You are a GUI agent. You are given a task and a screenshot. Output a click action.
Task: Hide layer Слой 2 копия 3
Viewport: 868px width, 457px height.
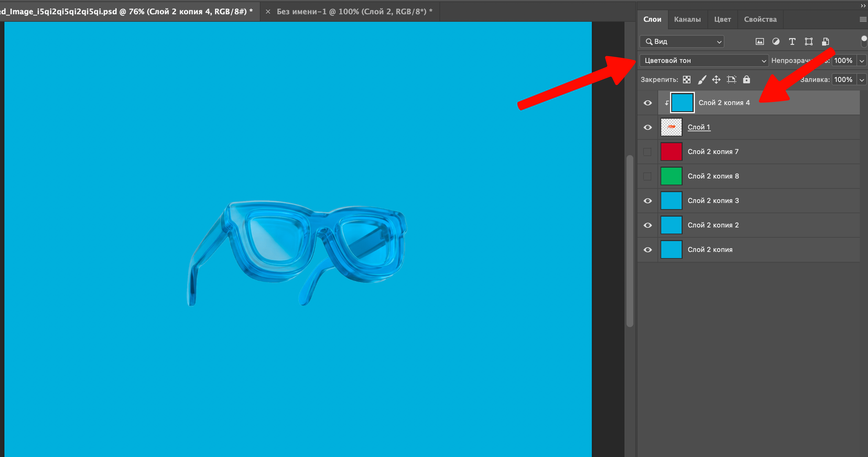tap(647, 201)
